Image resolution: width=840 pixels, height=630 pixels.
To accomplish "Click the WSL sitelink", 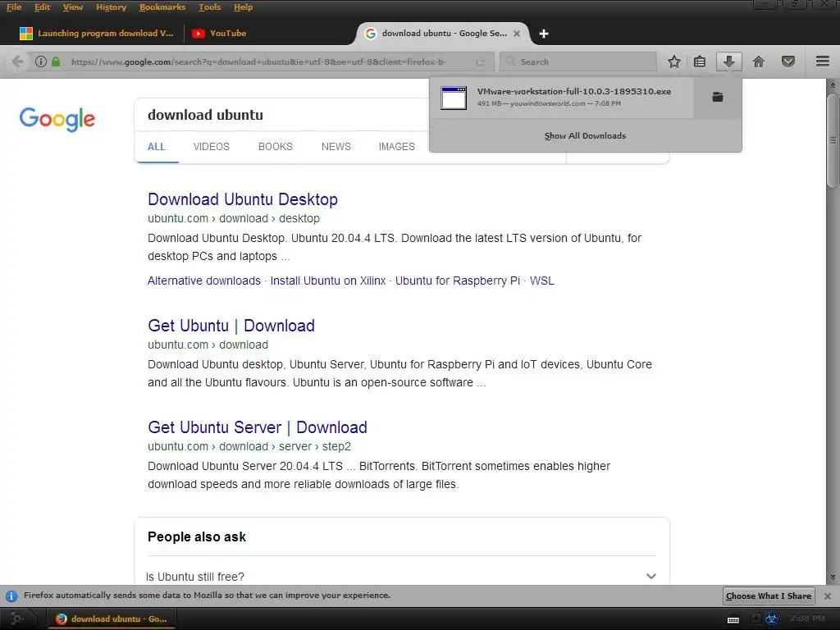I will (542, 281).
